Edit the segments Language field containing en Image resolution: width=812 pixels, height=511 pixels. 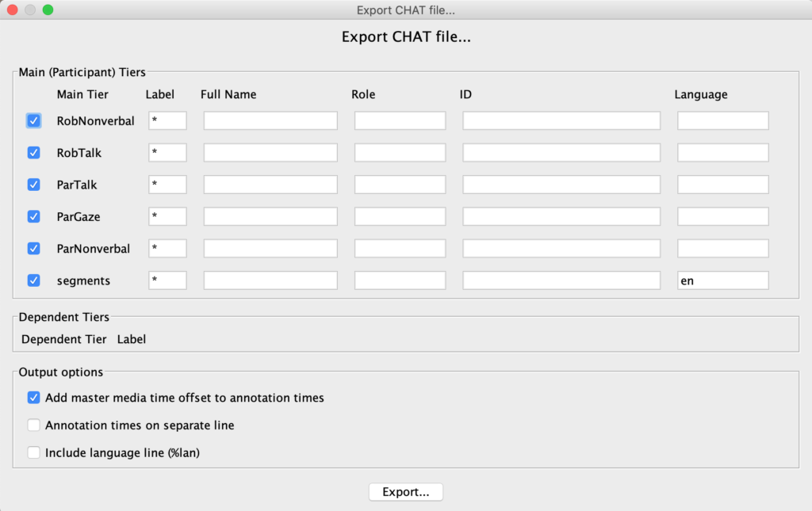[723, 280]
